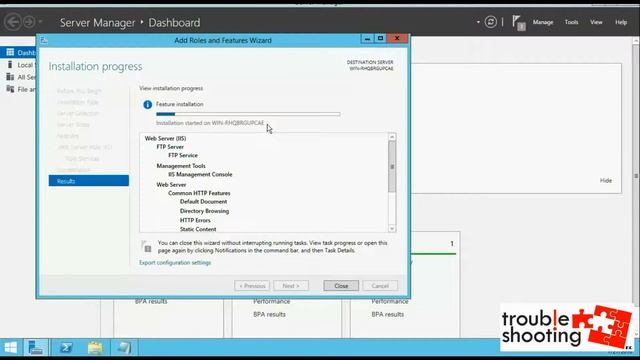Image resolution: width=640 pixels, height=360 pixels.
Task: Click the features list scroll-down arrow
Action: pyautogui.click(x=392, y=229)
